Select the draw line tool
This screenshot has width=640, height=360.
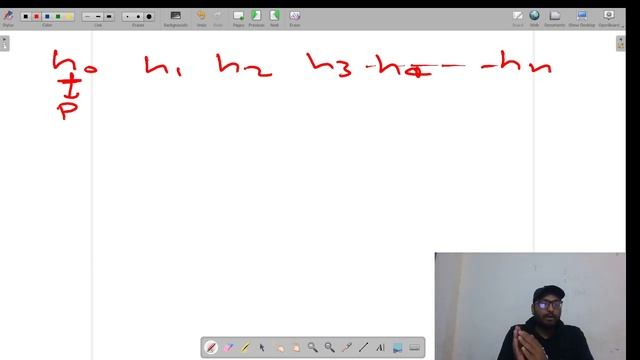pyautogui.click(x=363, y=348)
